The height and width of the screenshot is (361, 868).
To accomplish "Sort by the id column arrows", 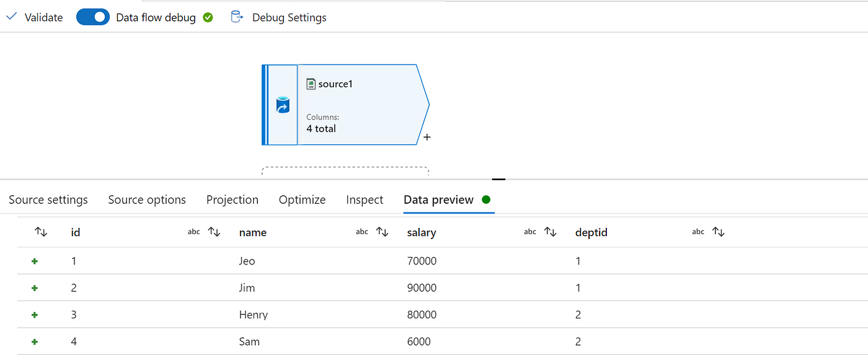I will (x=215, y=232).
